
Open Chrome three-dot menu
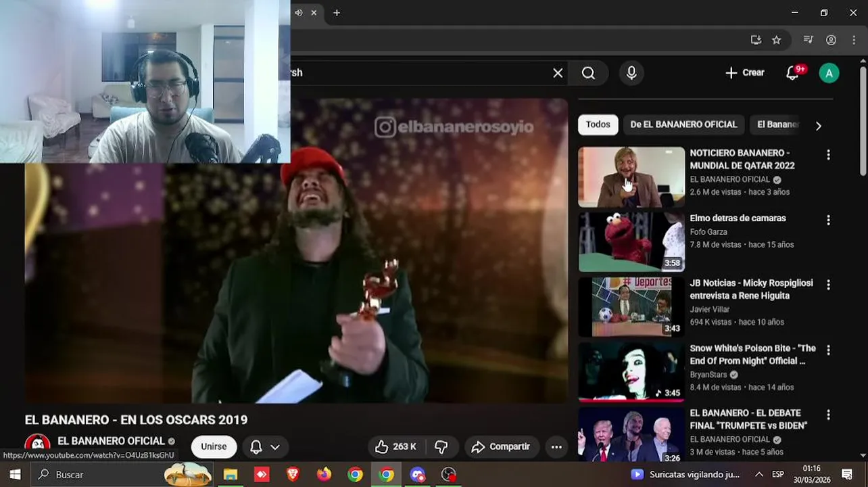(x=854, y=40)
